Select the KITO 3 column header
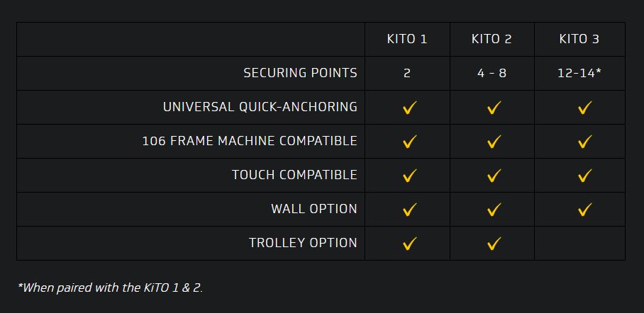The image size is (644, 313). point(579,39)
